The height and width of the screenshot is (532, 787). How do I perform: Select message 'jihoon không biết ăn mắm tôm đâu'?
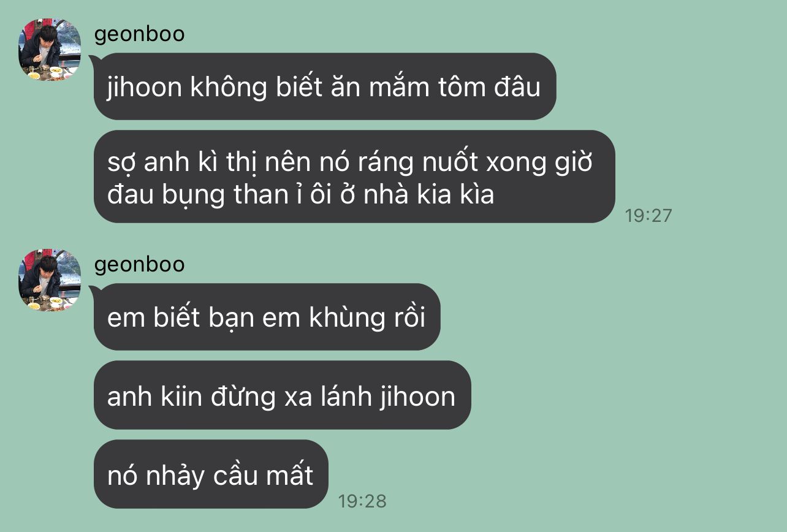click(325, 86)
